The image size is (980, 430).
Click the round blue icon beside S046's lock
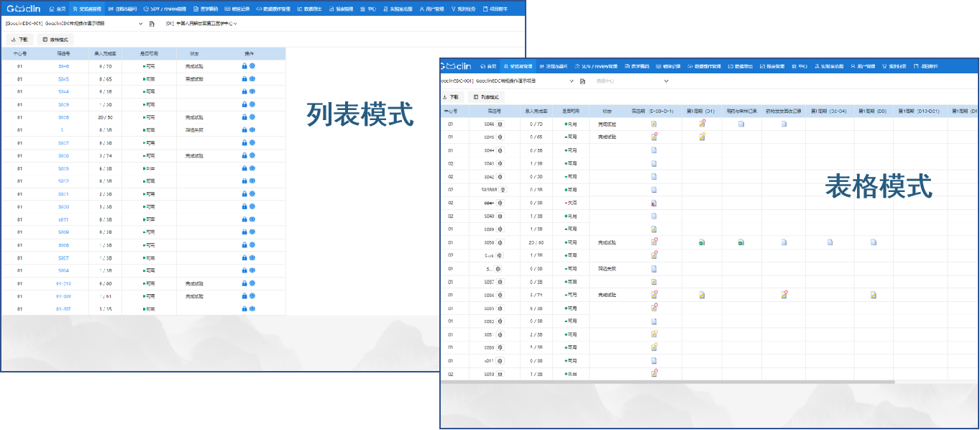(x=252, y=66)
